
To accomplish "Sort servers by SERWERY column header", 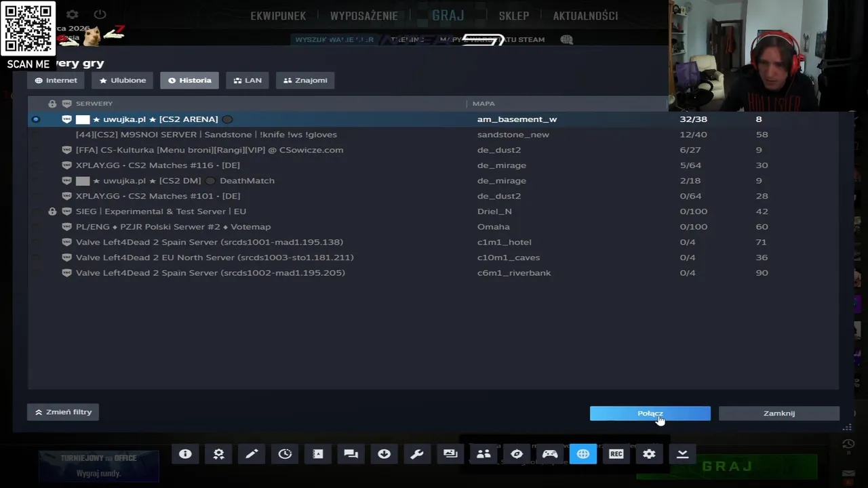I will click(x=94, y=104).
